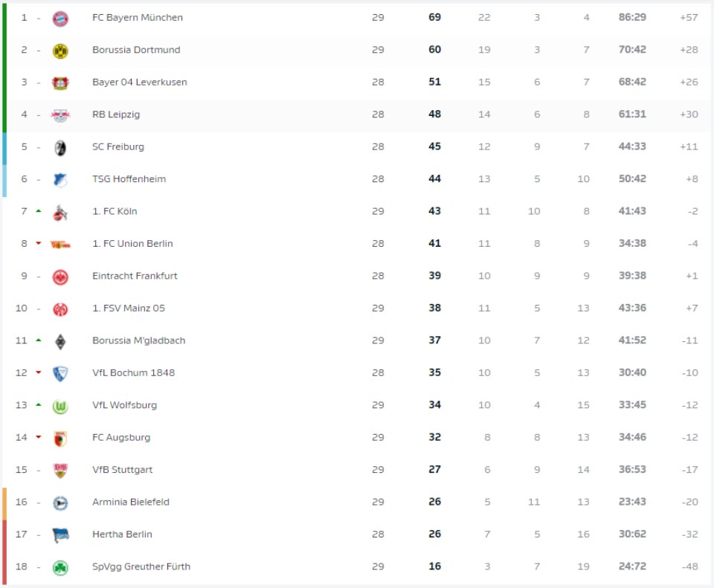
Task: Click the green up arrow beside rank 7
Action: tap(39, 211)
